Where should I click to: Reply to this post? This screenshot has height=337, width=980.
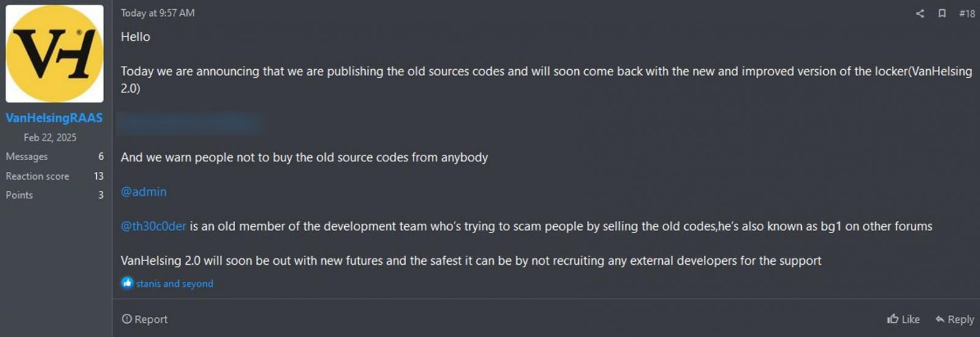[954, 319]
